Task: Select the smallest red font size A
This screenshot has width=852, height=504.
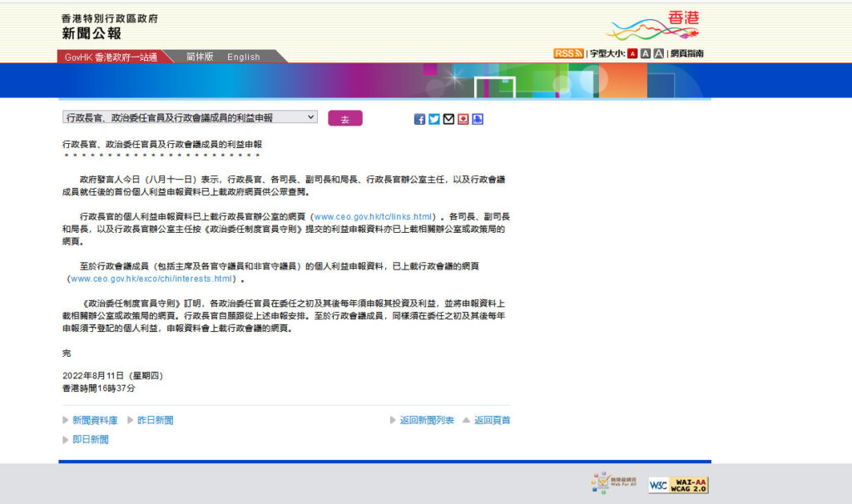Action: [632, 53]
